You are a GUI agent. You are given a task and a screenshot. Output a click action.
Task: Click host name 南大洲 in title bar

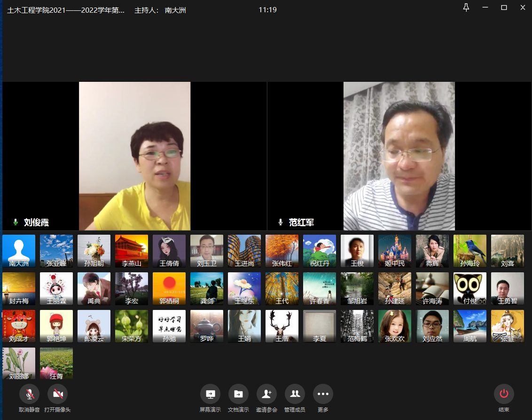[x=175, y=10]
